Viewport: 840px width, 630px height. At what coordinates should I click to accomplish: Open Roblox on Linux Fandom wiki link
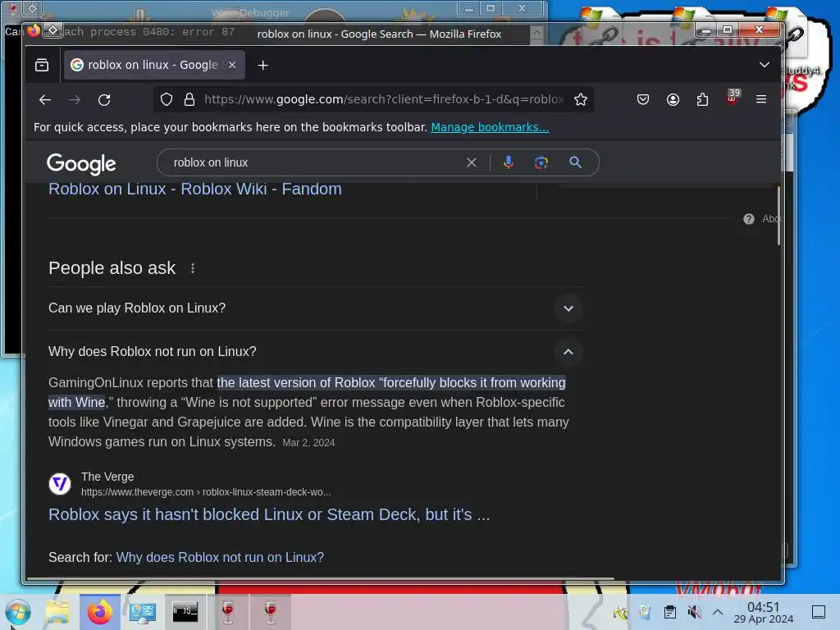click(x=195, y=189)
